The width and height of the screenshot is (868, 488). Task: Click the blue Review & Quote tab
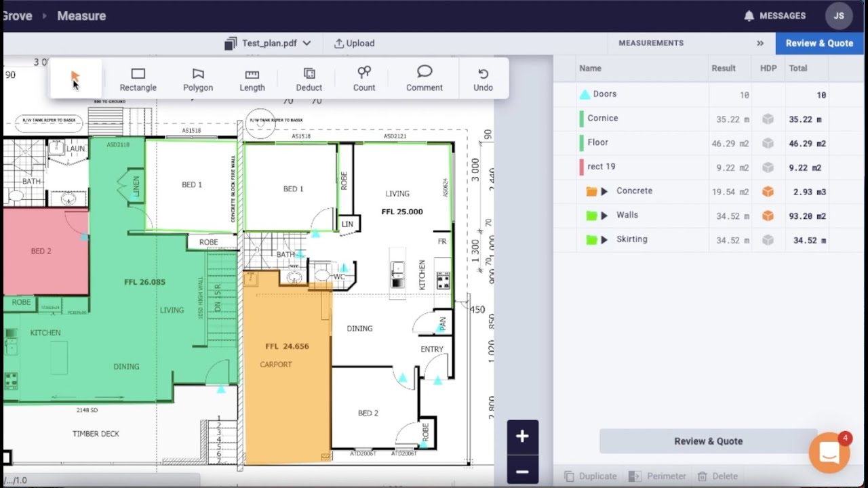coord(819,43)
